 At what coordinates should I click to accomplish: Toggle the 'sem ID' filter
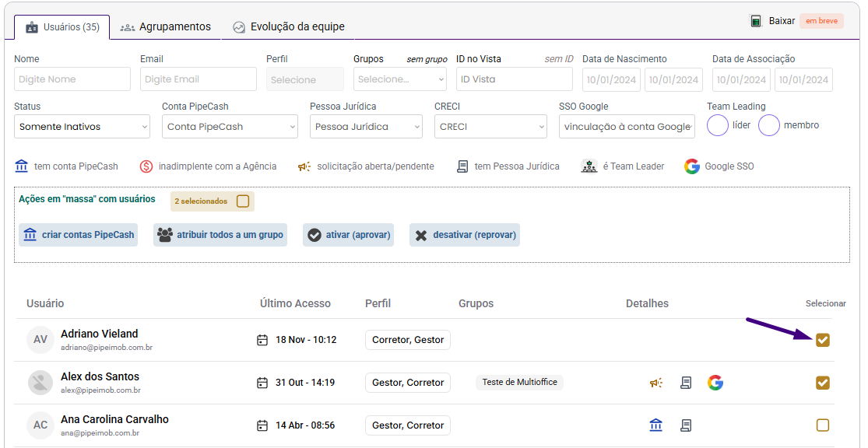[559, 59]
